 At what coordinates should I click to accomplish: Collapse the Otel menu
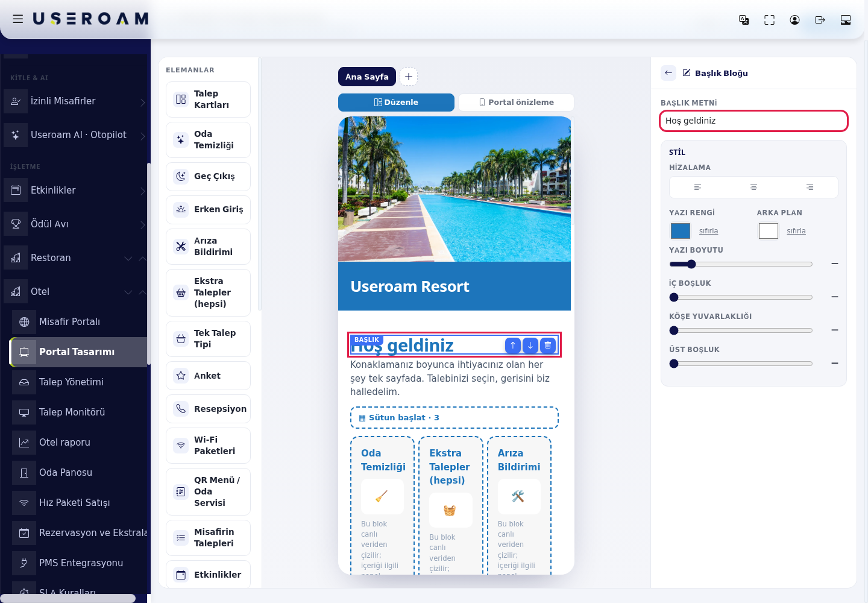(x=75, y=292)
